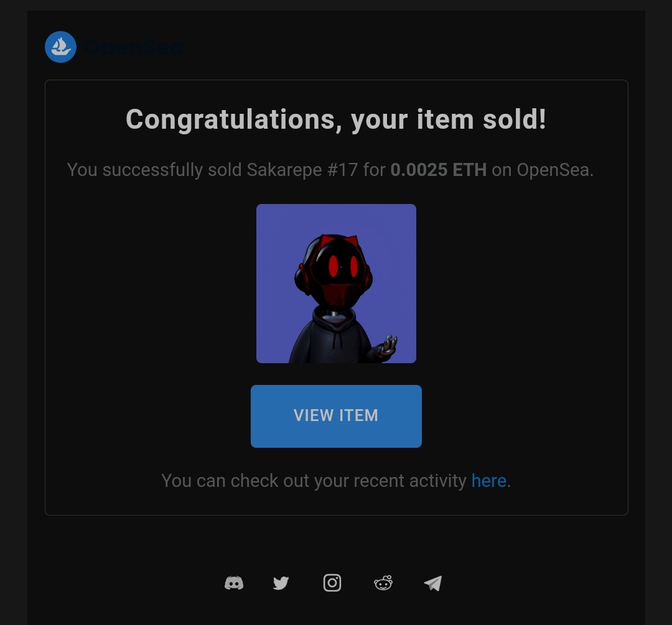Click the VIEW ITEM button
672x625 pixels.
[x=337, y=417]
